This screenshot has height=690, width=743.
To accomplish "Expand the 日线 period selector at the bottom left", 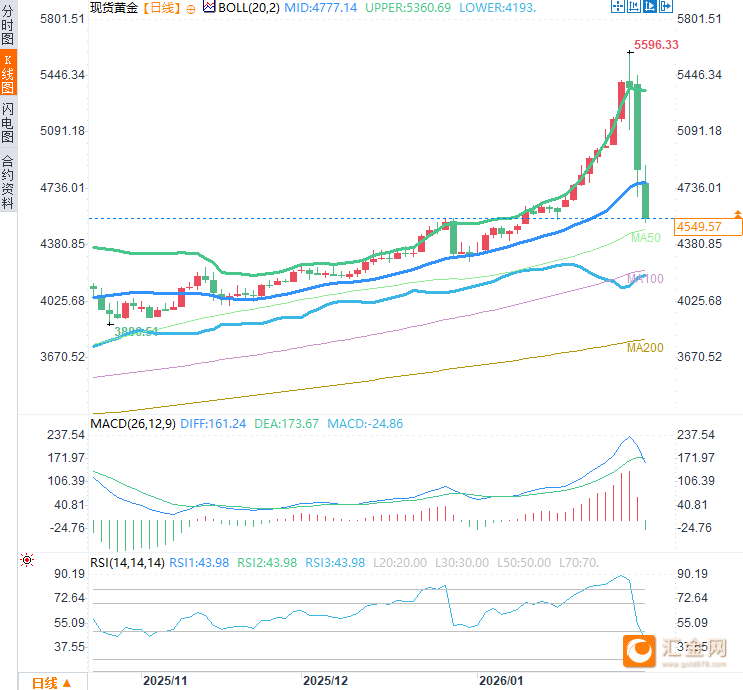I will click(x=50, y=682).
